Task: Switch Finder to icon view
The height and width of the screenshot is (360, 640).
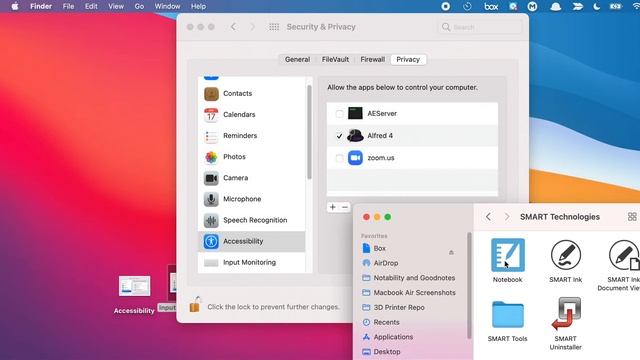Action: click(632, 217)
